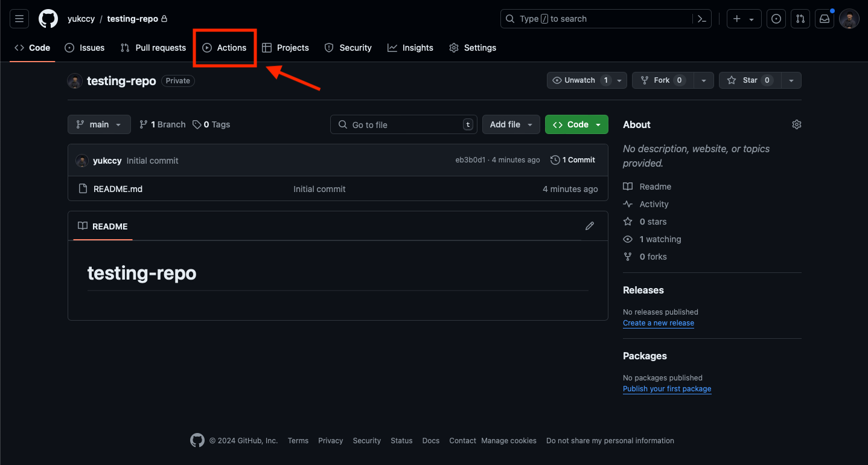Open the Terms footer link
This screenshot has width=868, height=465.
coord(298,441)
